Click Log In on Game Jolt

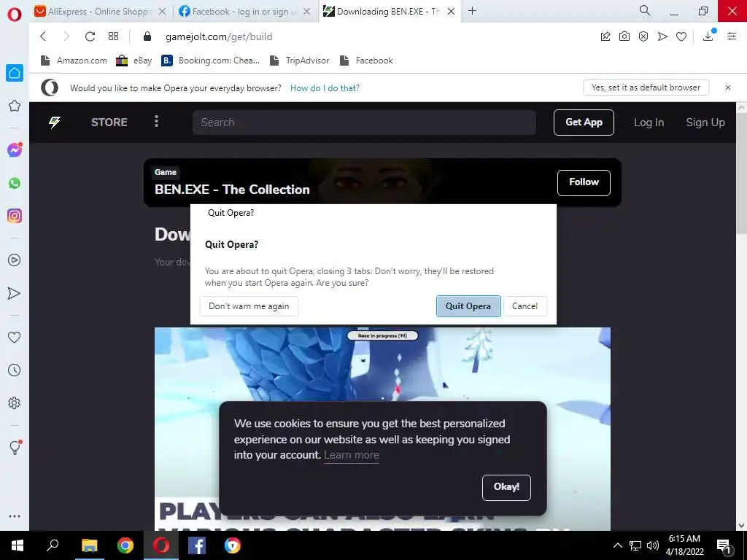click(649, 122)
